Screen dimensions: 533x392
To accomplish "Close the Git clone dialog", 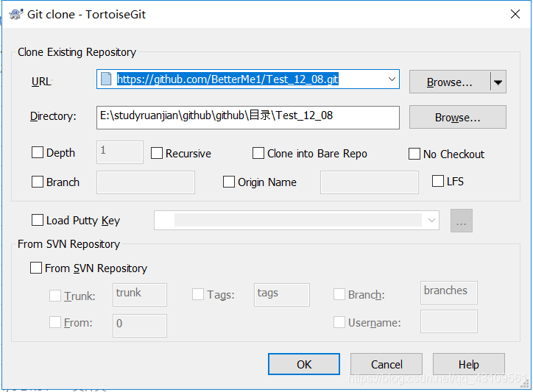I will 515,14.
